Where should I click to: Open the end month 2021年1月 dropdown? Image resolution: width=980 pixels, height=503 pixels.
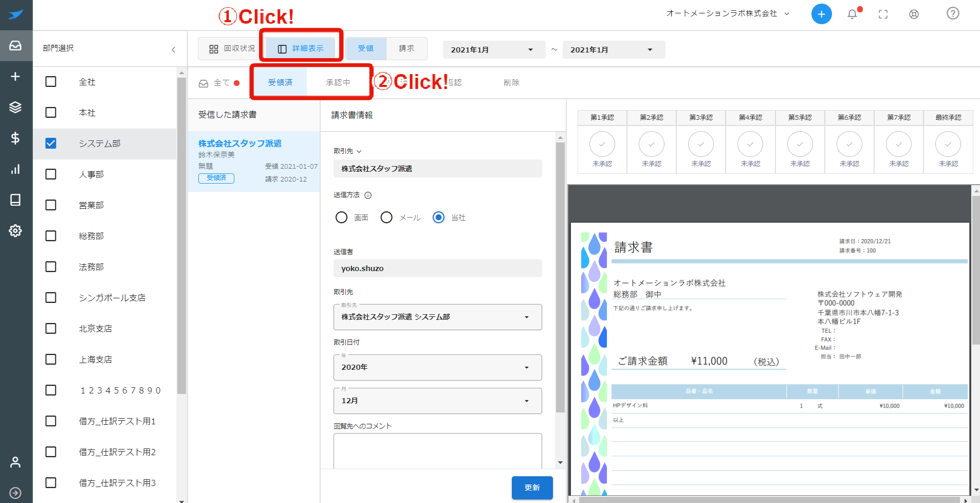(x=614, y=50)
